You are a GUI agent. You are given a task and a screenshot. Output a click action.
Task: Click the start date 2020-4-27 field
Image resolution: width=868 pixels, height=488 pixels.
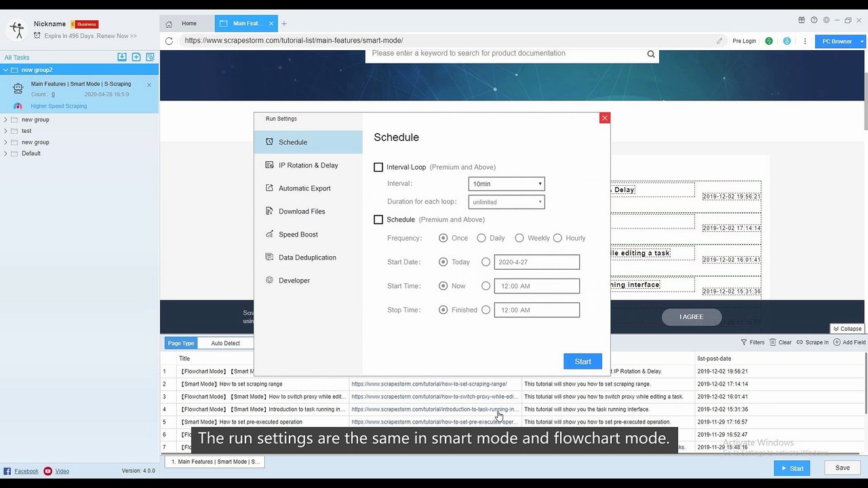point(537,262)
